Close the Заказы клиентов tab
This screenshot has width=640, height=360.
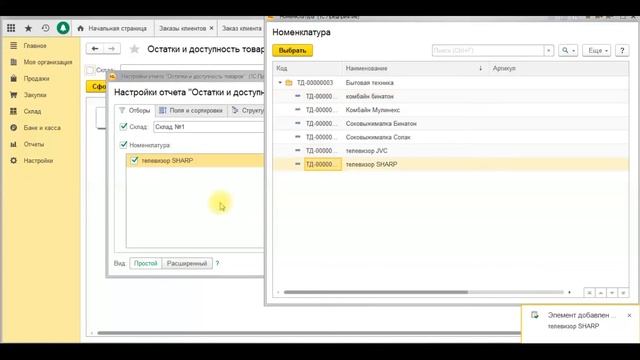point(211,28)
